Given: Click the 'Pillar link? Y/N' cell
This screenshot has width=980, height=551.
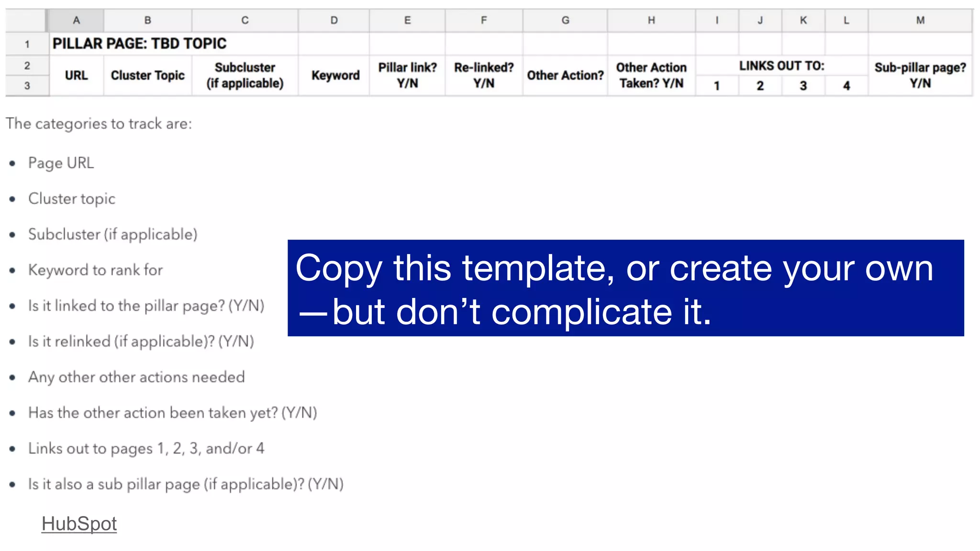Looking at the screenshot, I should click(x=407, y=76).
